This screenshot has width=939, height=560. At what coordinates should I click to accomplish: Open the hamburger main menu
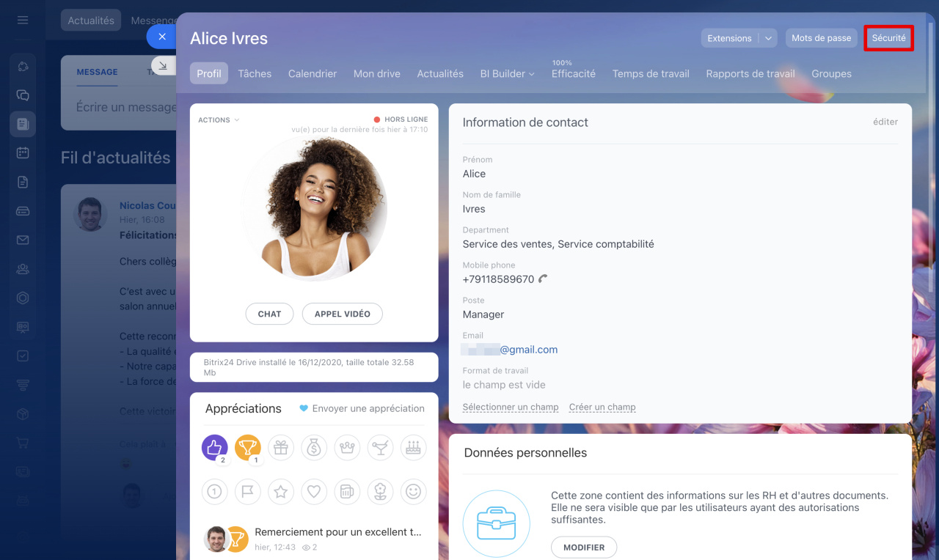point(23,20)
